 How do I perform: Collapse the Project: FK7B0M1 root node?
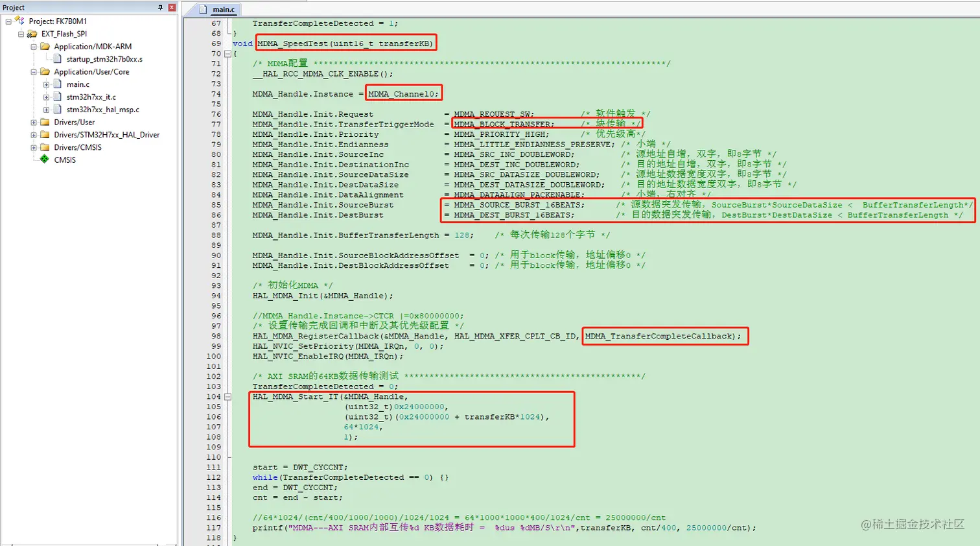(8, 21)
